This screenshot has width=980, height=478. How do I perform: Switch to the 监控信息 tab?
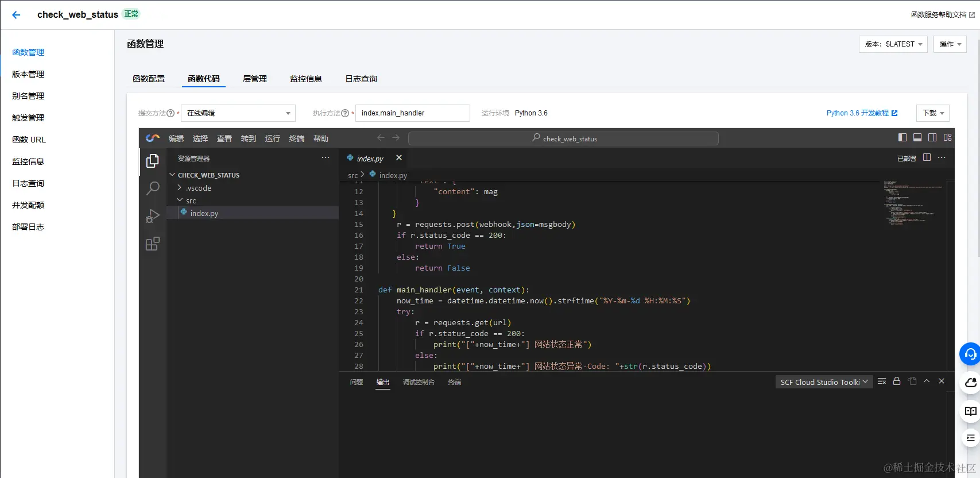[306, 79]
